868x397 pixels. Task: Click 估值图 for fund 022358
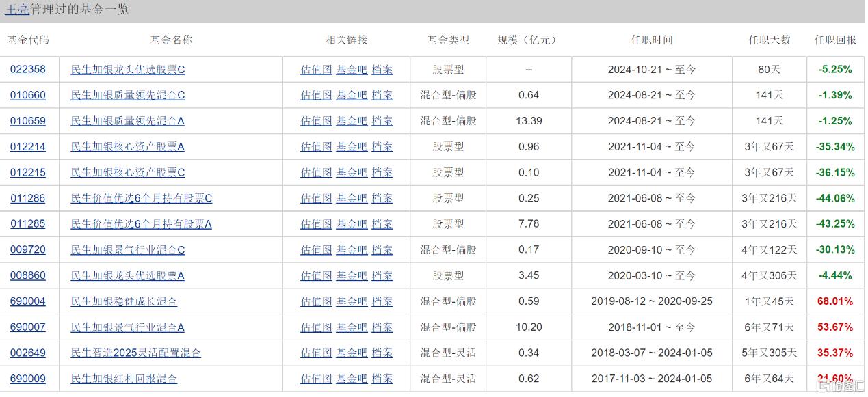point(316,70)
